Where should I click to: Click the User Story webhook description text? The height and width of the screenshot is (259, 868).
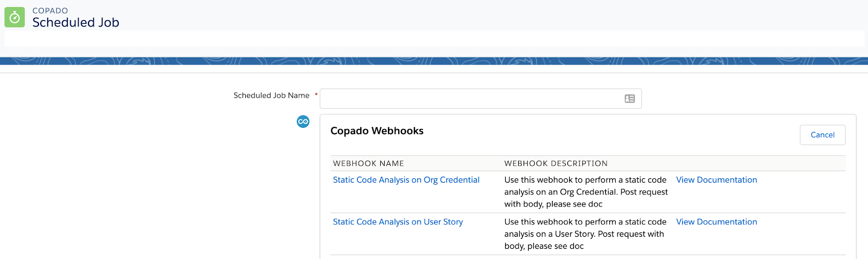[585, 234]
